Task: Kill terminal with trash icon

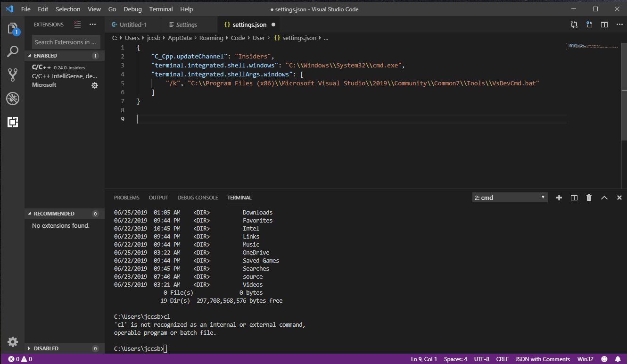Action: 589,198
